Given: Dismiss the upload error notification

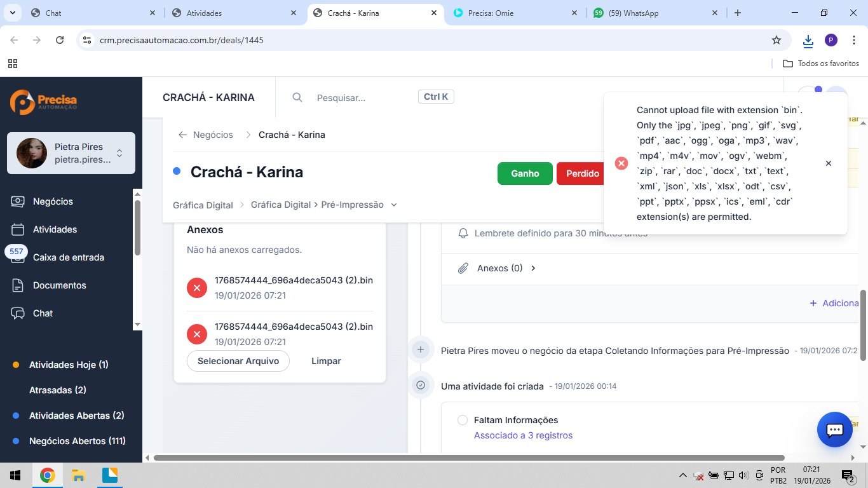Looking at the screenshot, I should tap(828, 163).
